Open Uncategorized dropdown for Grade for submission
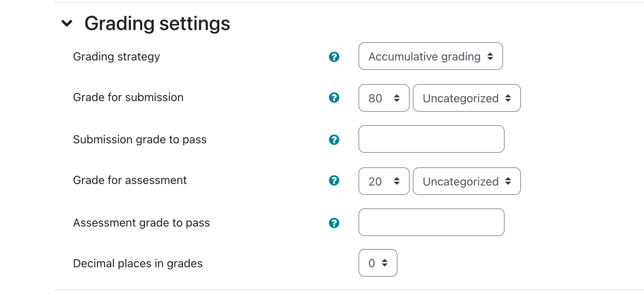The height and width of the screenshot is (295, 644). point(467,98)
